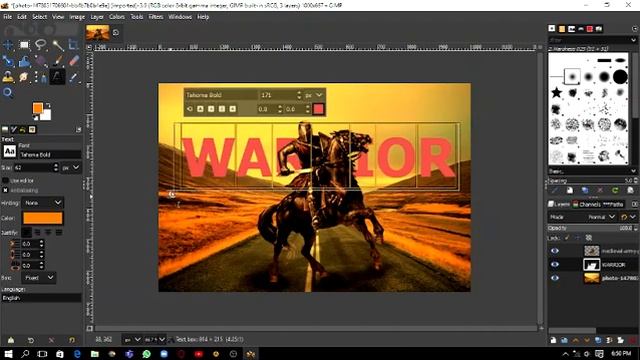The width and height of the screenshot is (640, 360).
Task: Open the size unit px dropdown
Action: (71, 168)
